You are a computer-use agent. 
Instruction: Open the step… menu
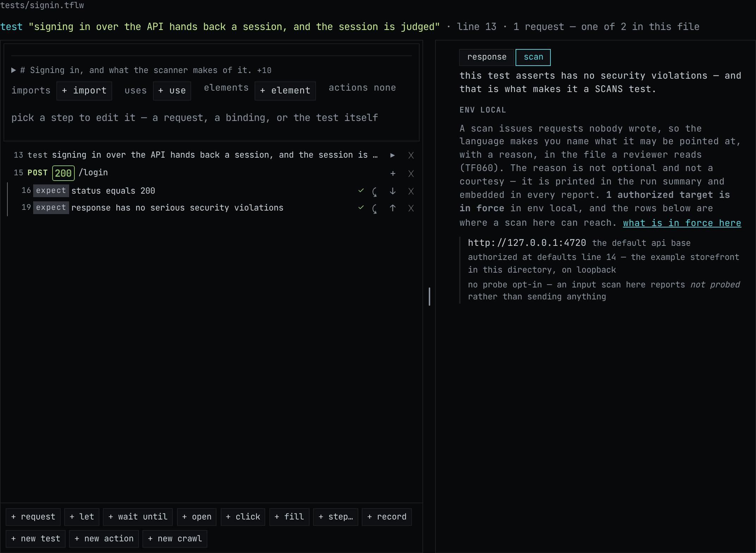(x=336, y=517)
